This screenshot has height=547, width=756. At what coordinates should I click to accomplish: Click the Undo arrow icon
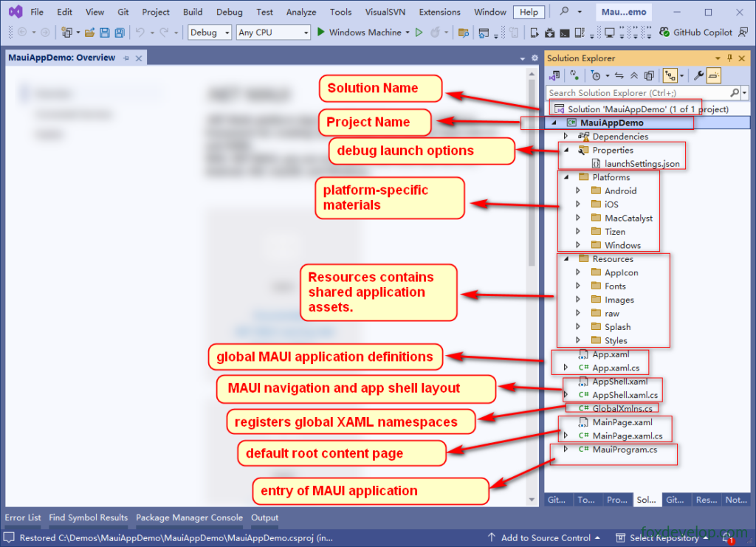click(140, 32)
